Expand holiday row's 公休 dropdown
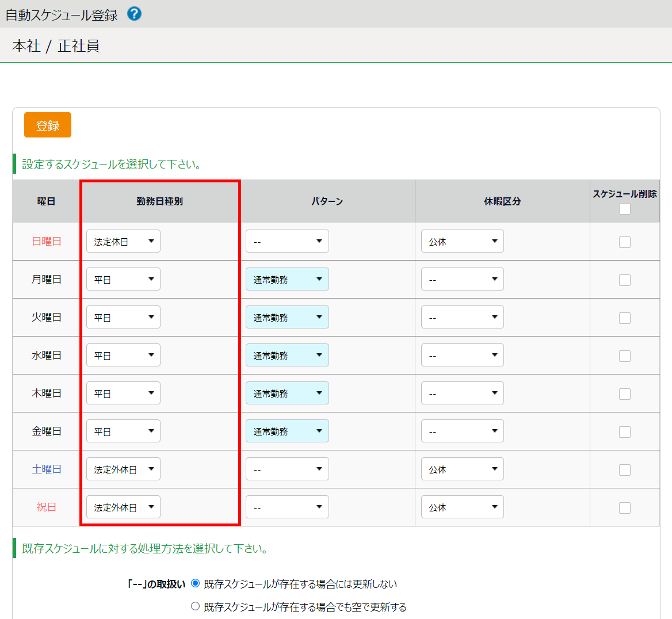 462,507
